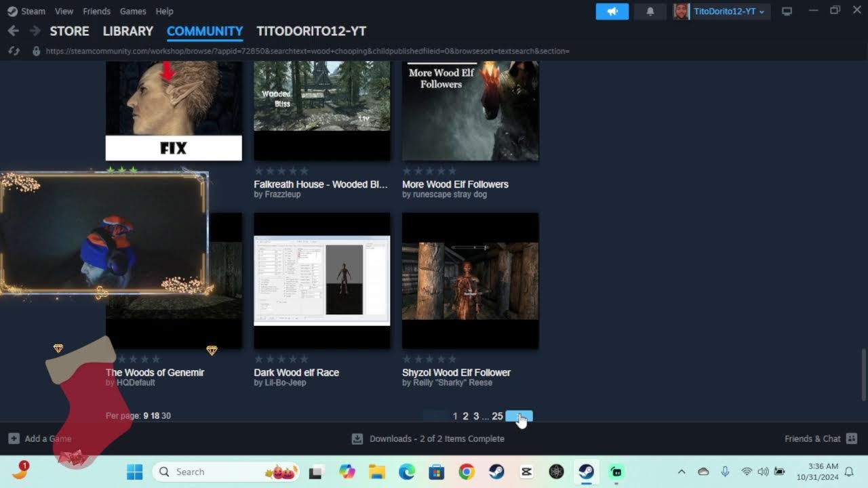Open the elf ear FIX mod thumbnail
Viewport: 868px width, 488px height.
click(x=174, y=111)
